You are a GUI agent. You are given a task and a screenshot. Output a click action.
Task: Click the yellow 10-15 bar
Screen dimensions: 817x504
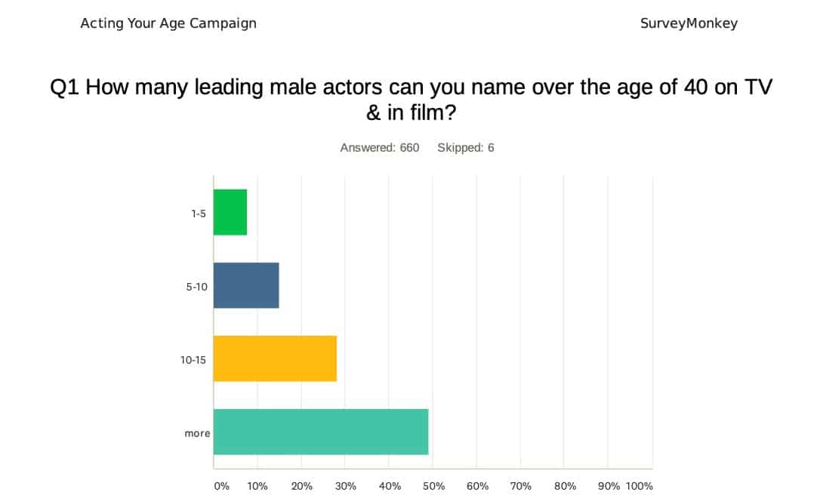point(275,358)
